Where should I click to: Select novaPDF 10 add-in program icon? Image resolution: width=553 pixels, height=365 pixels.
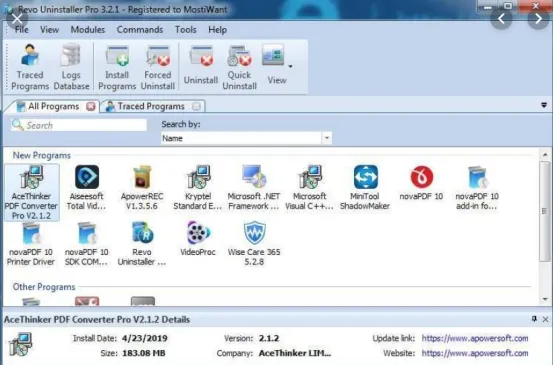click(x=477, y=187)
